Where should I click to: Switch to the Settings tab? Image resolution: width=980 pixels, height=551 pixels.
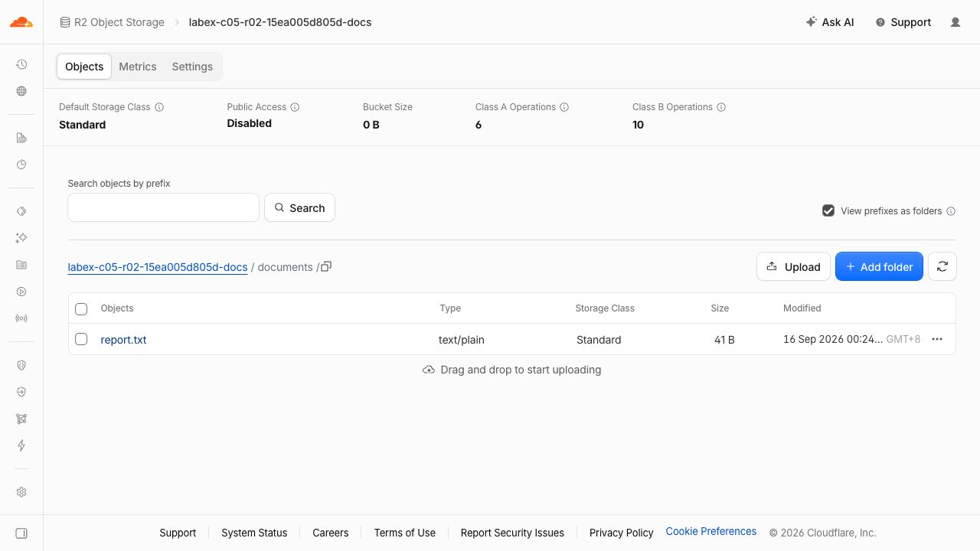click(x=192, y=67)
